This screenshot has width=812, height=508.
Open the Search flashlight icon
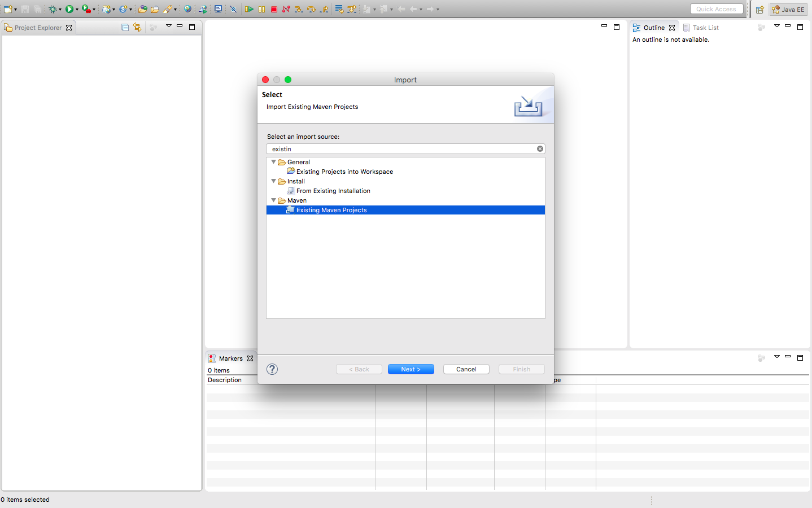tap(168, 9)
